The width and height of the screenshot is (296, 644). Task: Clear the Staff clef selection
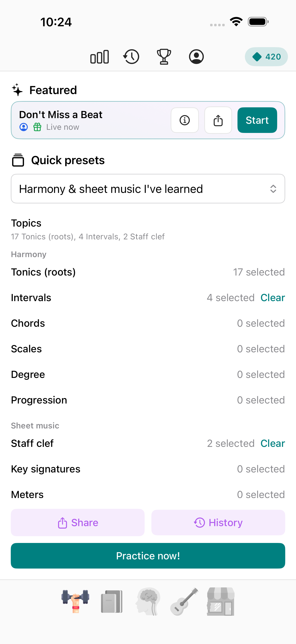(x=272, y=443)
